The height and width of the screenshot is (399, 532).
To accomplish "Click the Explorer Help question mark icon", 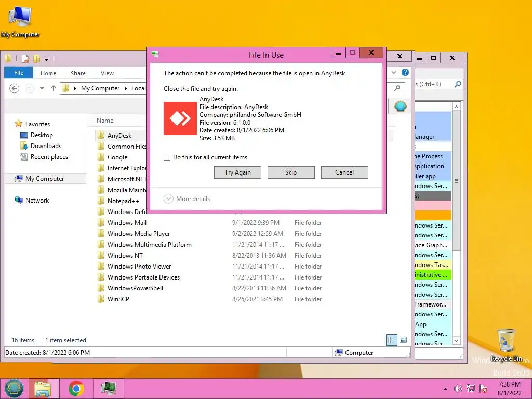I will (405, 72).
